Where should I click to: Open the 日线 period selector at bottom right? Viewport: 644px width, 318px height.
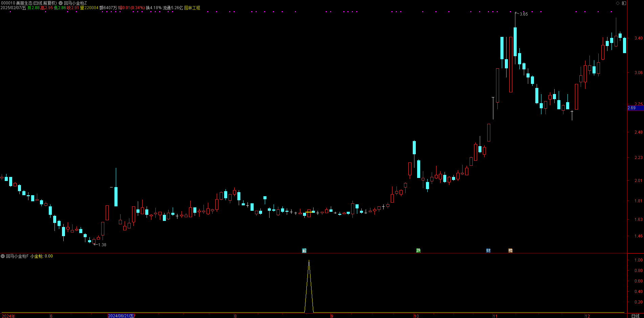point(635,316)
